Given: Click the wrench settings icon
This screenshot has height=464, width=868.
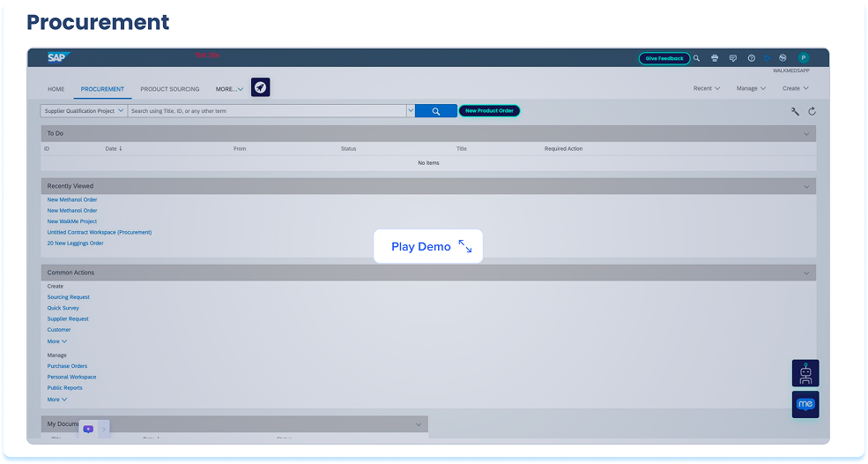Looking at the screenshot, I should tap(795, 111).
